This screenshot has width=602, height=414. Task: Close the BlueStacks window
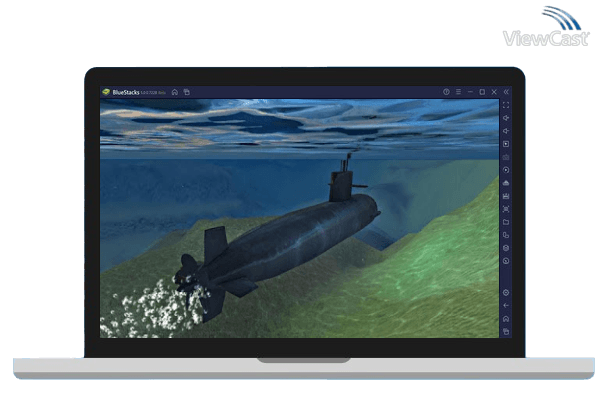494,92
